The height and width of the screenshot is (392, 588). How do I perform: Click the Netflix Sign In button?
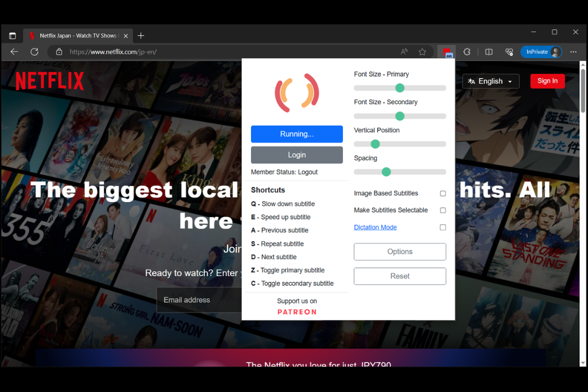pyautogui.click(x=548, y=81)
